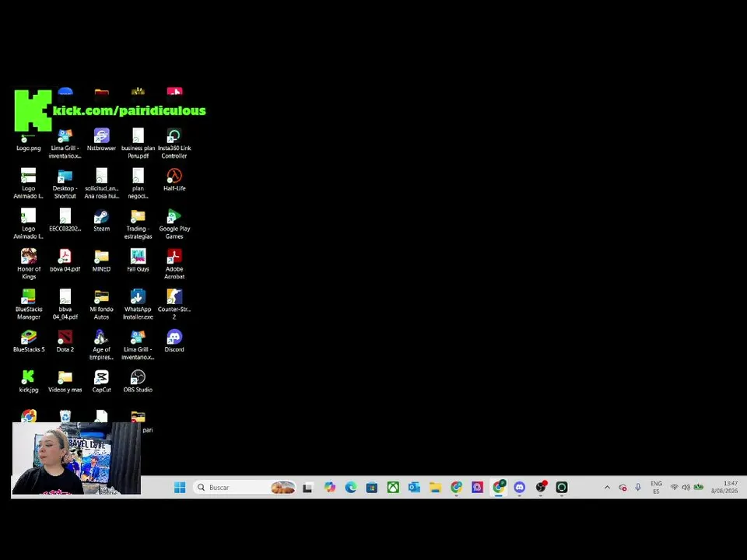747x560 pixels.
Task: Launch Insta360 Link Controller desktop shortcut
Action: [x=174, y=143]
